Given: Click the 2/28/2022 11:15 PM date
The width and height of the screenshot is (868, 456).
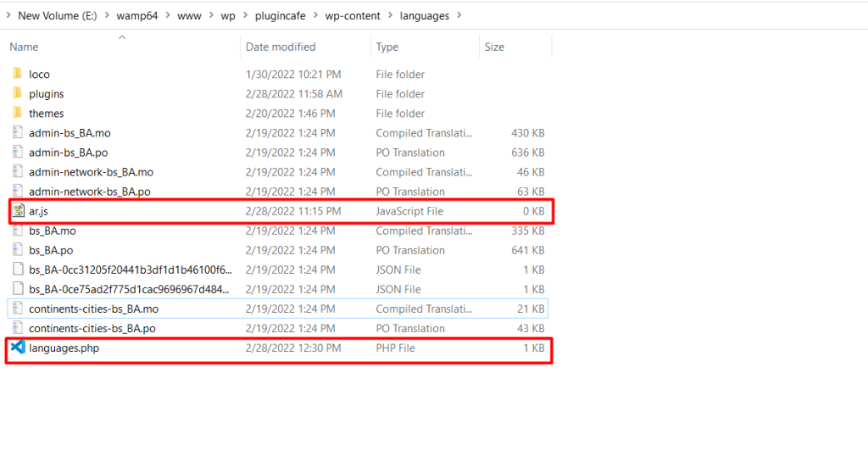Looking at the screenshot, I should (293, 211).
